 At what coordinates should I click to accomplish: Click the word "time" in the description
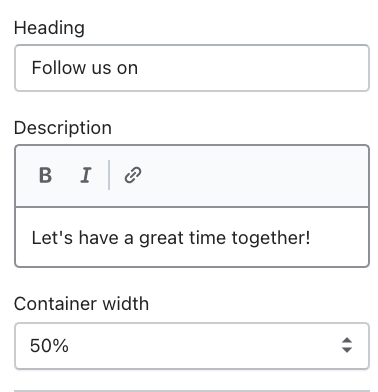point(207,238)
